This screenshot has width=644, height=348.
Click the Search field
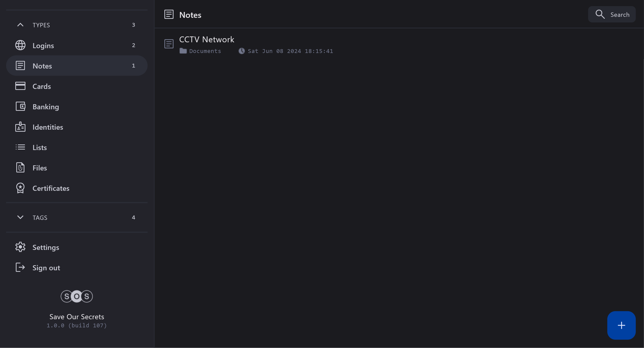click(x=612, y=15)
